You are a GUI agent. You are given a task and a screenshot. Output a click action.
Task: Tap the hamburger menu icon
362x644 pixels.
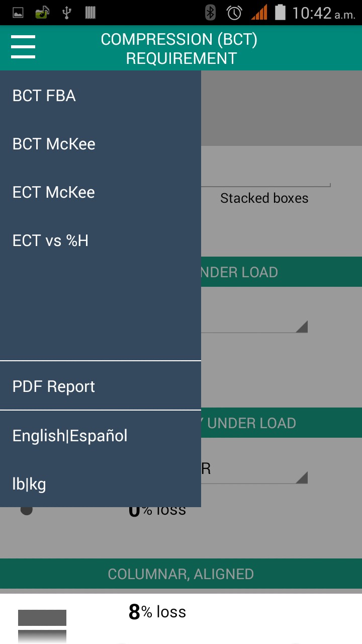23,47
